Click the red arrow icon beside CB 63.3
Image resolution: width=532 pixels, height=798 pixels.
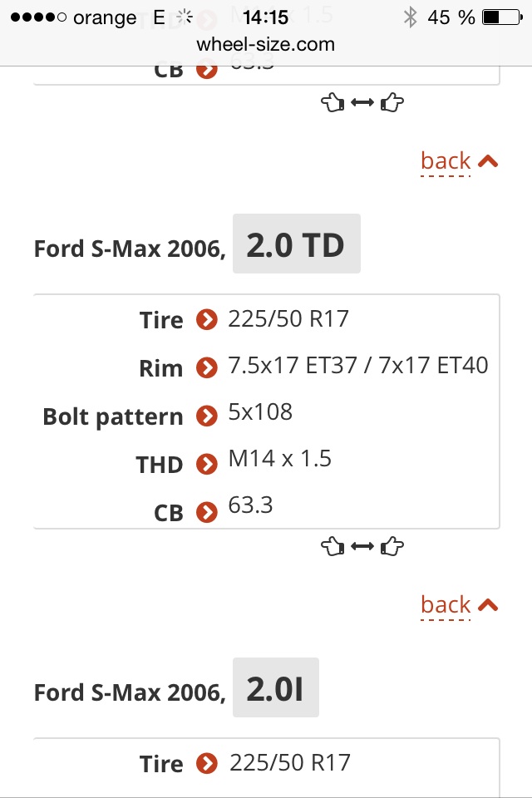[x=206, y=511]
